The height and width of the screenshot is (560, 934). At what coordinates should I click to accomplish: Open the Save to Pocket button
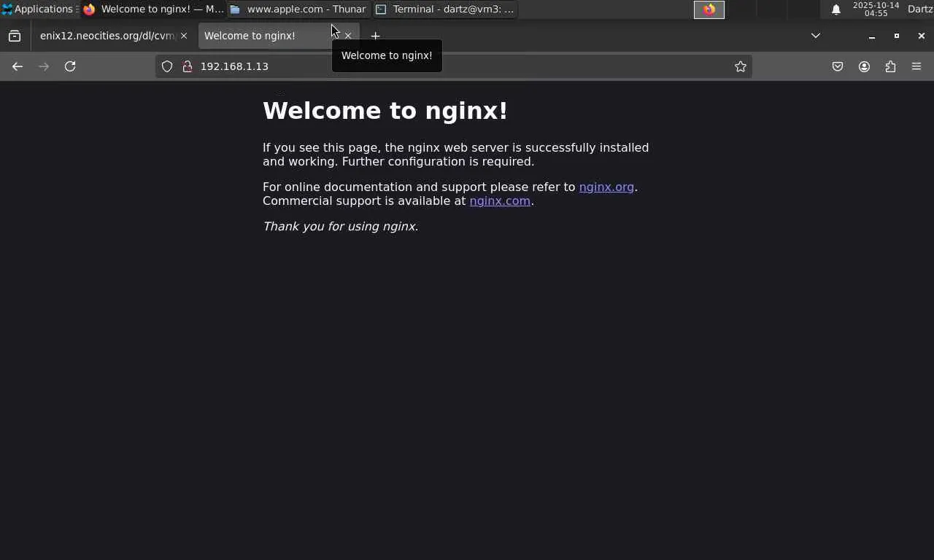[x=838, y=66]
